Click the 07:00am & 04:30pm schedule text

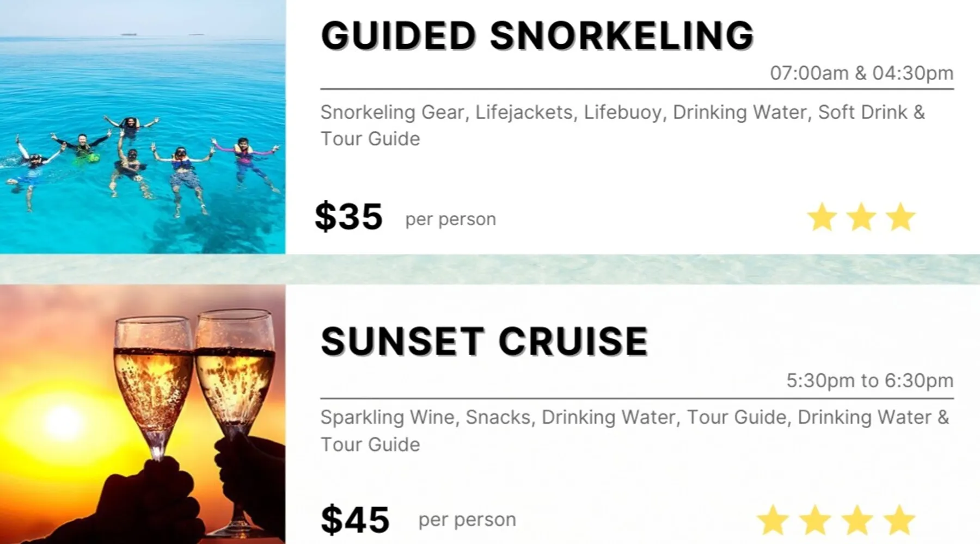tap(861, 73)
